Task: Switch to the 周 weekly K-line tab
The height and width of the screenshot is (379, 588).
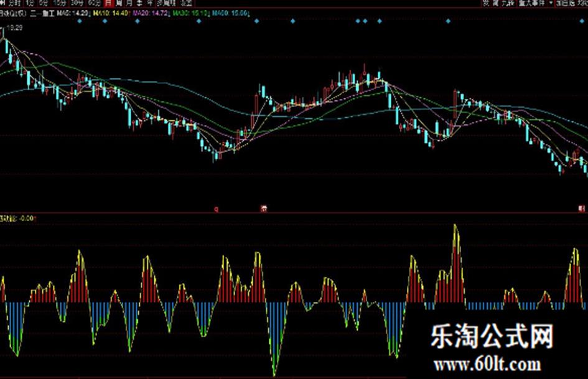Action: [x=119, y=3]
